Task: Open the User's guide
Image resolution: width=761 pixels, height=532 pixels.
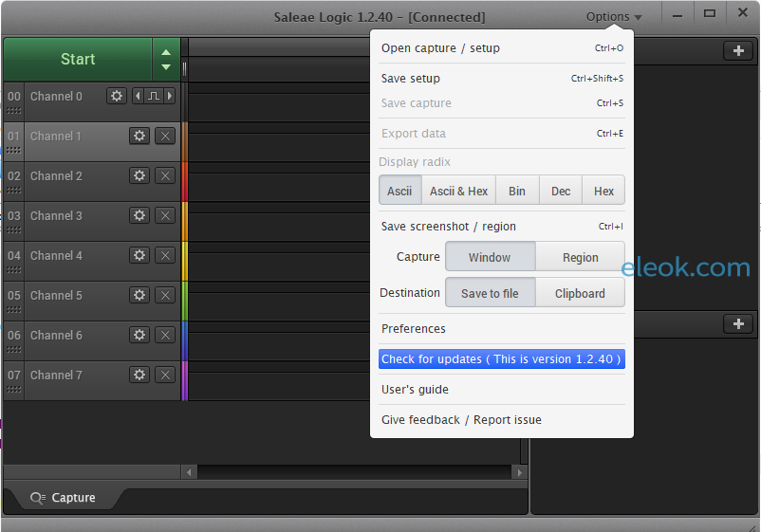Action: pyautogui.click(x=502, y=390)
